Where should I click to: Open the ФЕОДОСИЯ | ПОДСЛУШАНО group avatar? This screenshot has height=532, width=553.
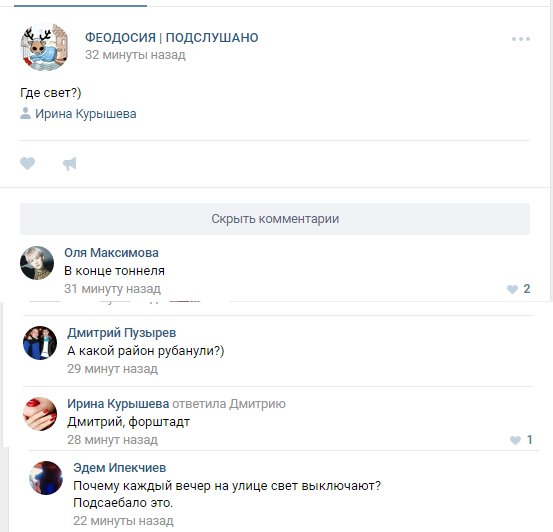point(44,47)
